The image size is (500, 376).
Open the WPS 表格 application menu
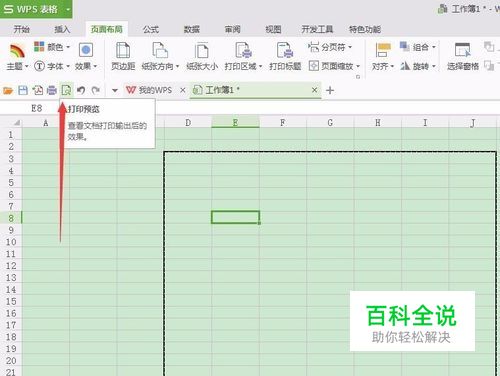point(36,9)
